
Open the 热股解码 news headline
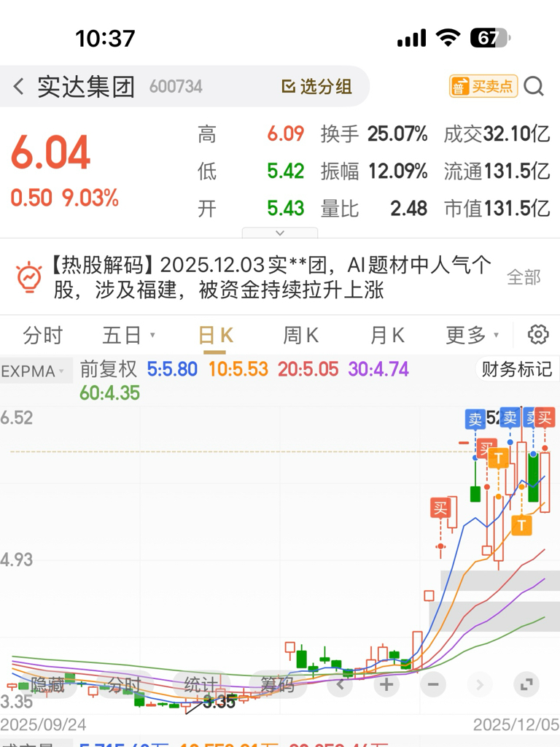(x=271, y=277)
